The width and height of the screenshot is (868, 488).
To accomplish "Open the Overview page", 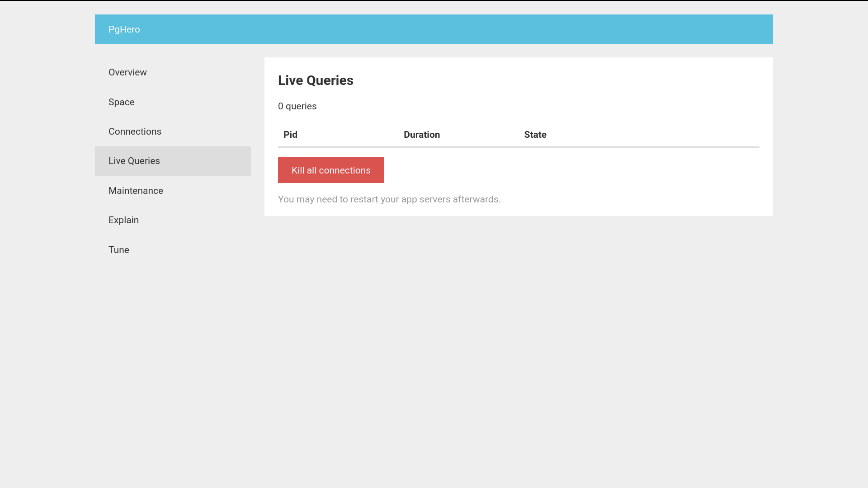I will click(x=127, y=72).
